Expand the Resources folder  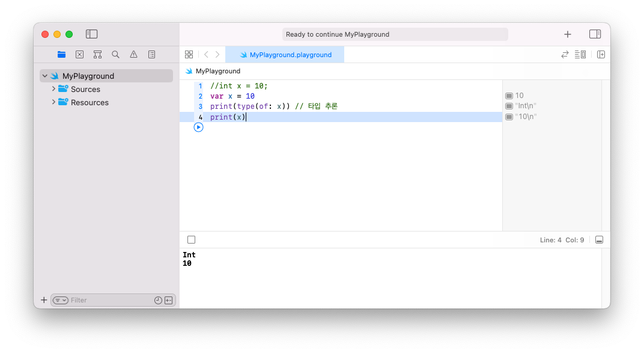(53, 102)
